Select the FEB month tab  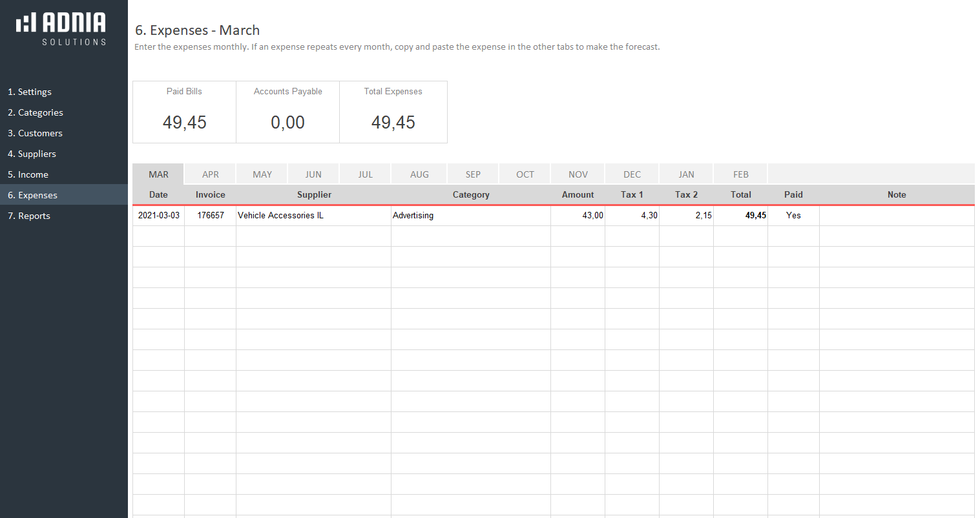[x=740, y=174]
